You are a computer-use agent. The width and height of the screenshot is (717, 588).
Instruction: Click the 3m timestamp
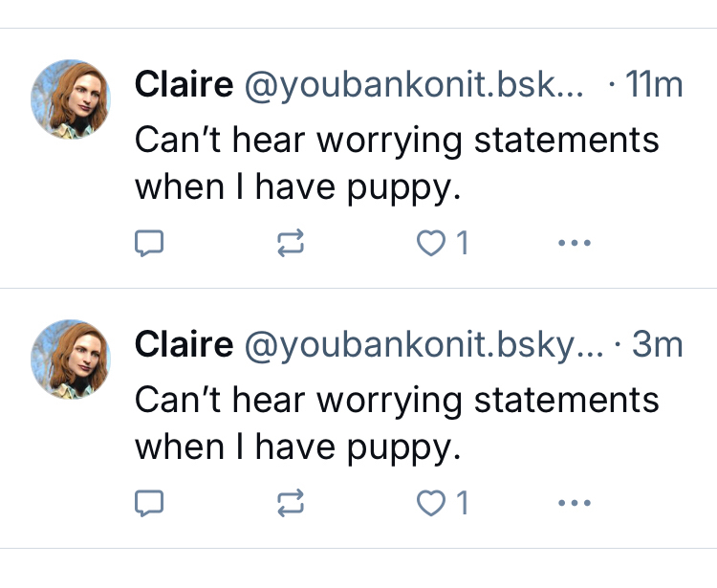point(660,344)
